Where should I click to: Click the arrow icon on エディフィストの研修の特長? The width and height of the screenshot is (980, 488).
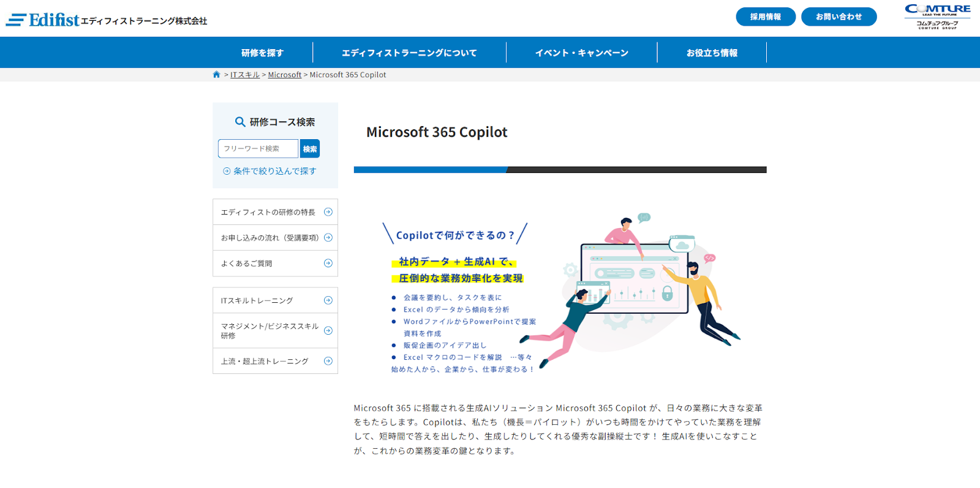point(328,212)
